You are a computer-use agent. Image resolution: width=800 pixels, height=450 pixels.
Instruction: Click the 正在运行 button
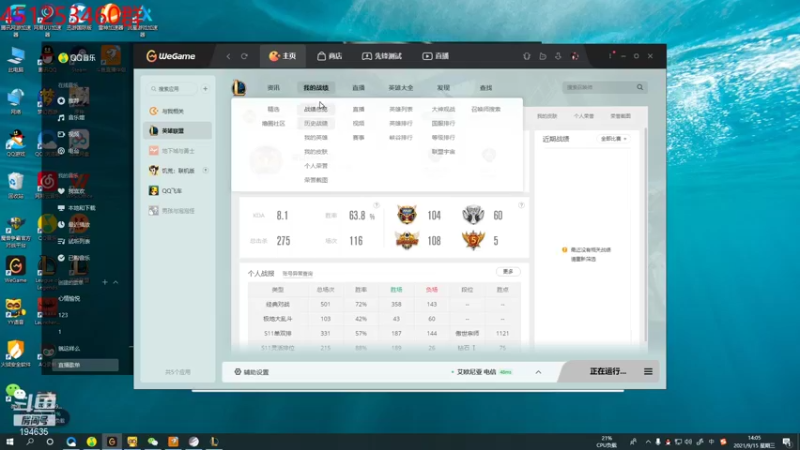tap(608, 371)
